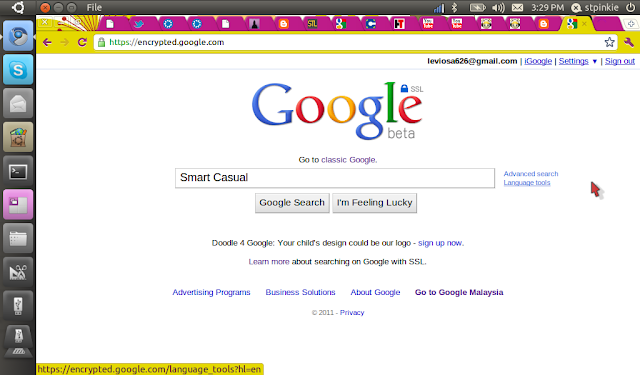Expand the arrow next to Settings
Image resolution: width=640 pixels, height=375 pixels.
coord(595,62)
